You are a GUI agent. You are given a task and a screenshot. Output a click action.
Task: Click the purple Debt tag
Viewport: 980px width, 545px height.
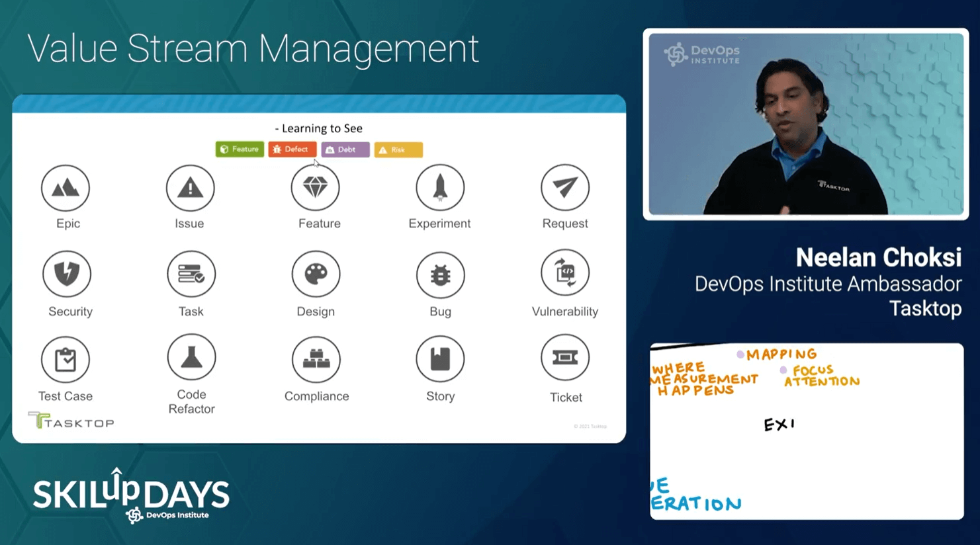(x=345, y=149)
